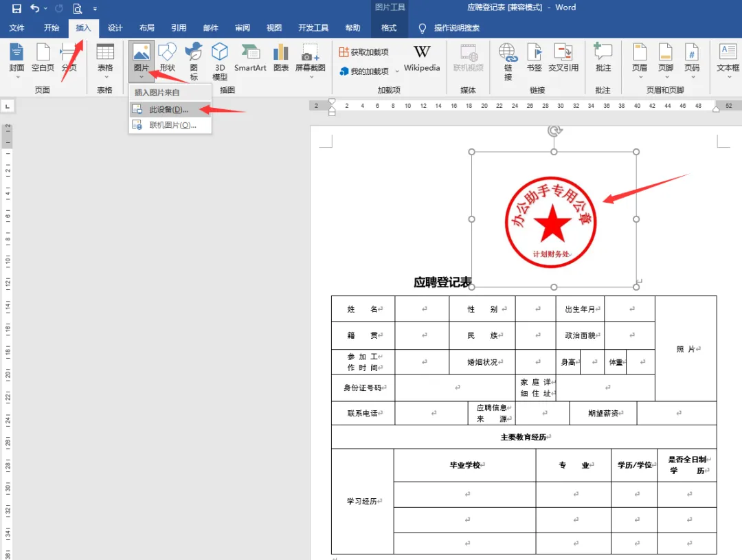Screen dimensions: 742x560
Task: Open the 格式 picture tools tab
Action: pos(389,28)
